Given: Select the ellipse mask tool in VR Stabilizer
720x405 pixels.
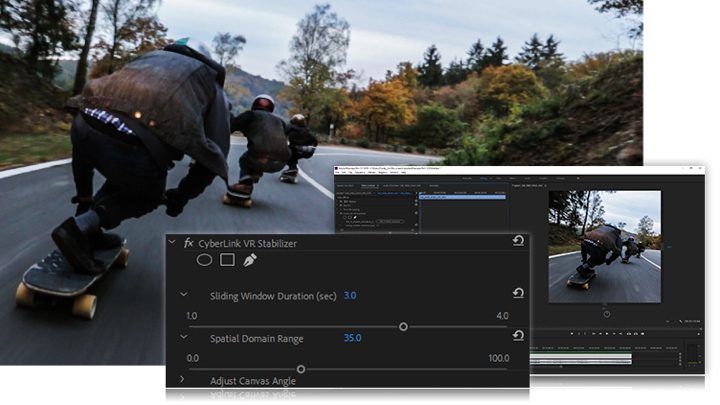Looking at the screenshot, I should pyautogui.click(x=204, y=260).
